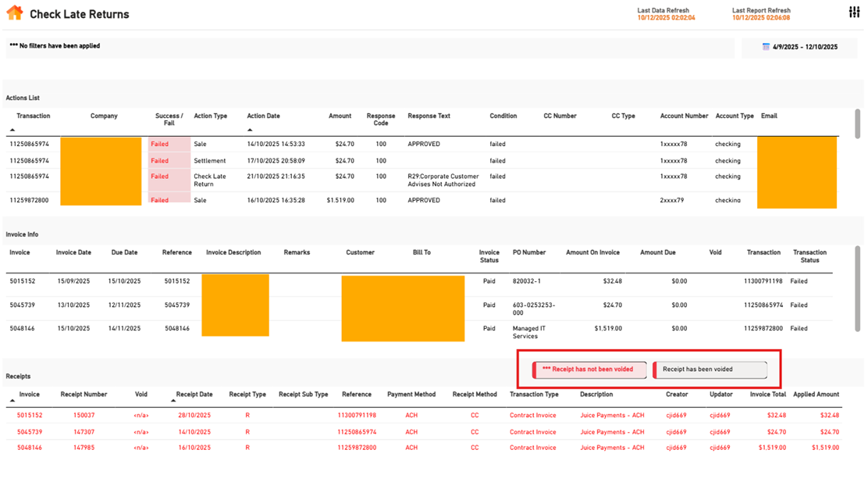
Task: Click the PO Number column header
Action: [x=529, y=252]
